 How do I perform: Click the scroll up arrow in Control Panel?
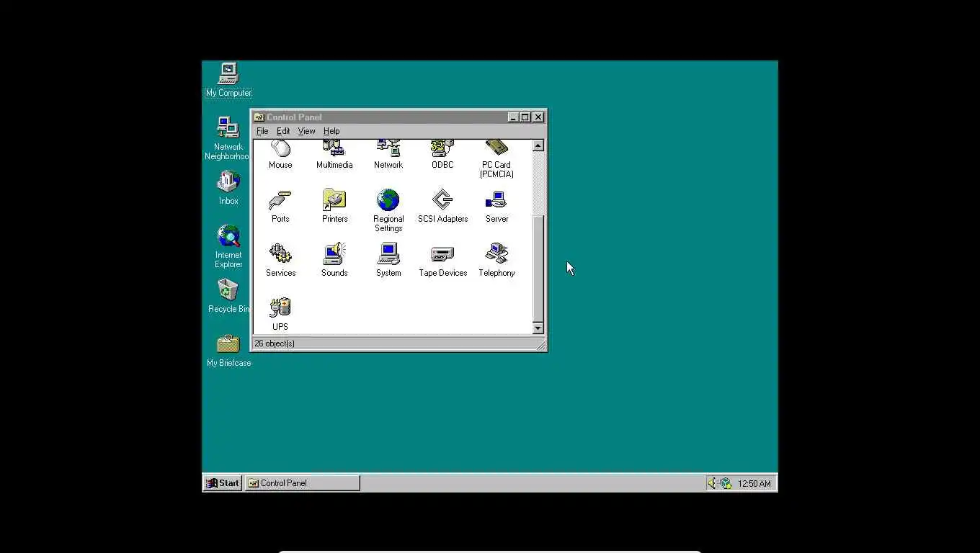pos(538,146)
